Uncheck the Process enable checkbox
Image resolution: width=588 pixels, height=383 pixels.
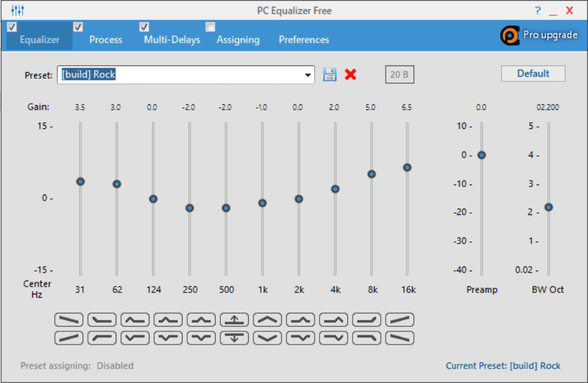78,27
